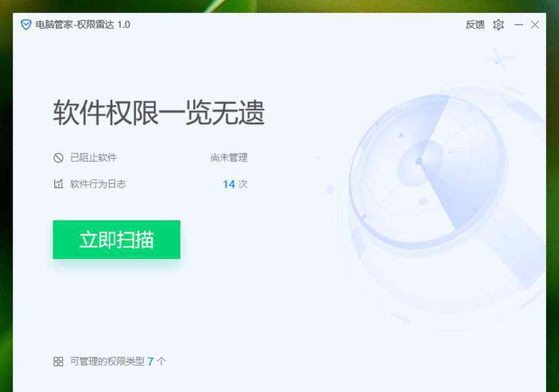Close the 权限雷达 window
Screen dimensions: 559x392
tap(535, 25)
